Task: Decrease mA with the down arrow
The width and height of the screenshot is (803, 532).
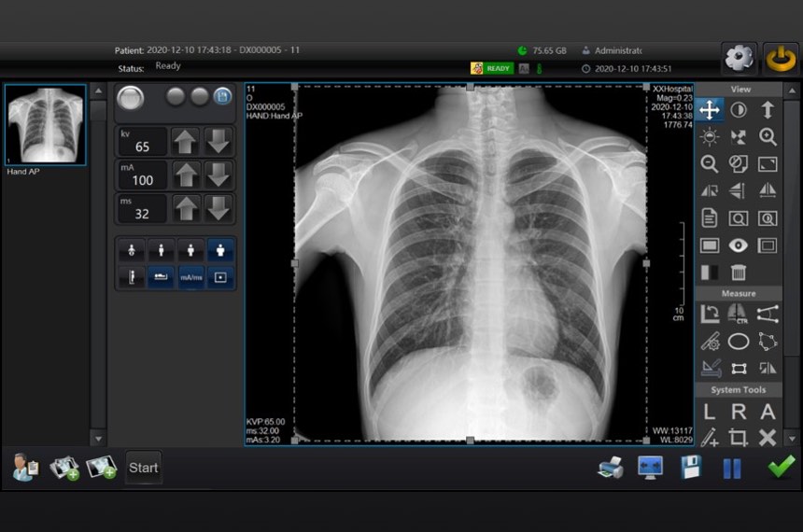Action: coord(218,175)
